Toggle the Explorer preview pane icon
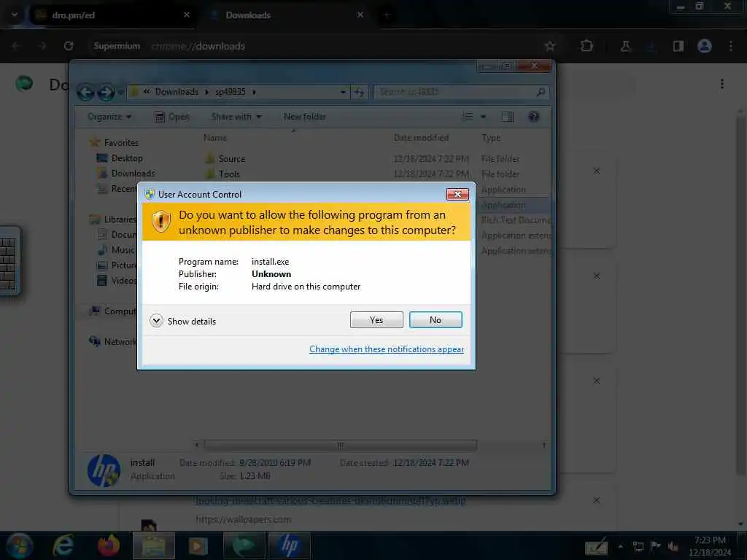This screenshot has height=560, width=747. tap(508, 117)
